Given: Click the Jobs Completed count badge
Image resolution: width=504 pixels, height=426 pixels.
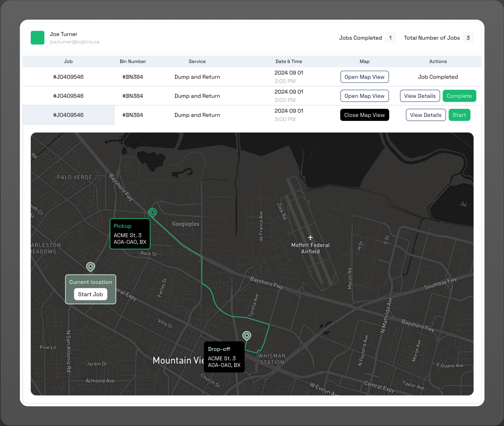Looking at the screenshot, I should coord(390,38).
